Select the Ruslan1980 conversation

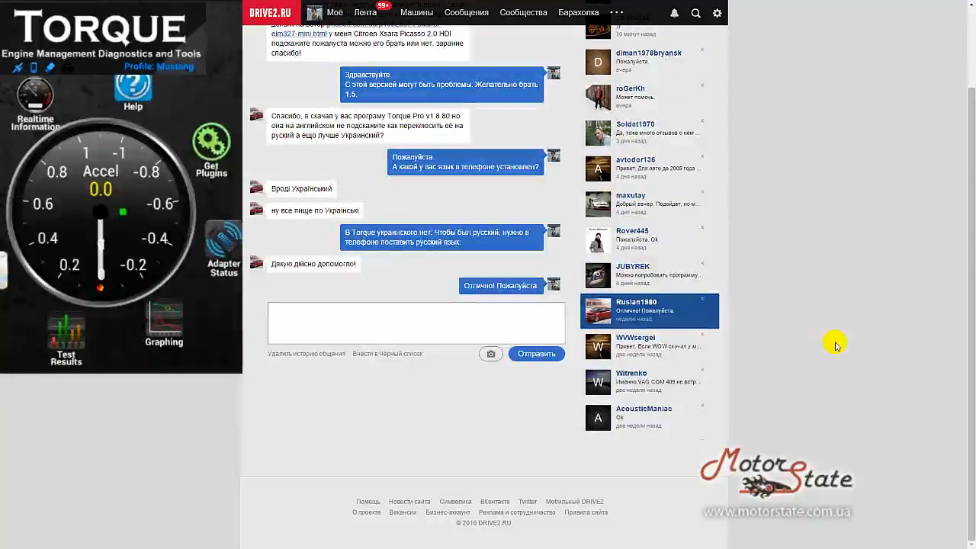click(649, 311)
